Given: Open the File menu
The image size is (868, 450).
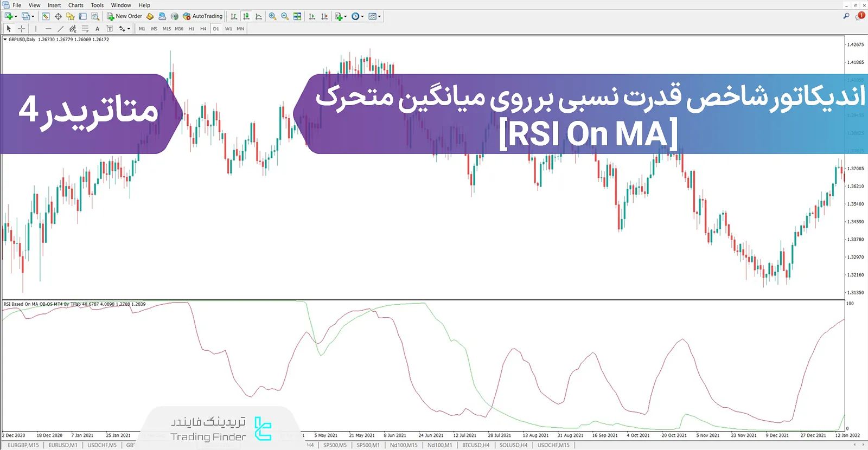Looking at the screenshot, I should [17, 5].
